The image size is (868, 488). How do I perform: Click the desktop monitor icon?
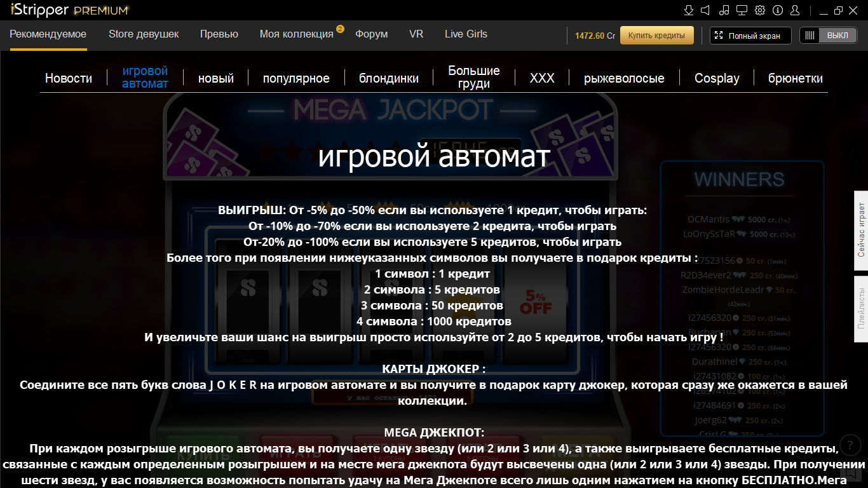click(742, 10)
